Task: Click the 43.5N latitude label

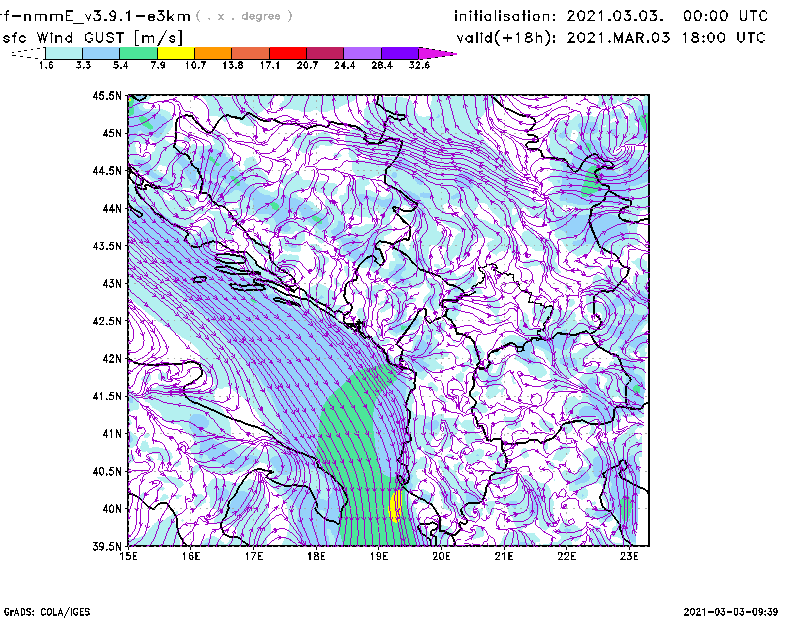Action: click(x=107, y=246)
